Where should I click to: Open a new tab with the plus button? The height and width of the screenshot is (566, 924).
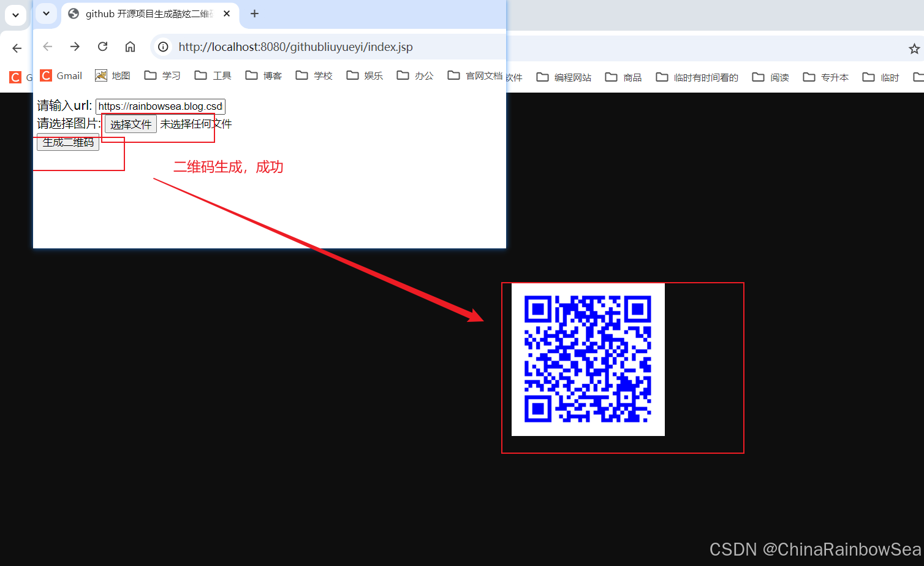pyautogui.click(x=255, y=13)
